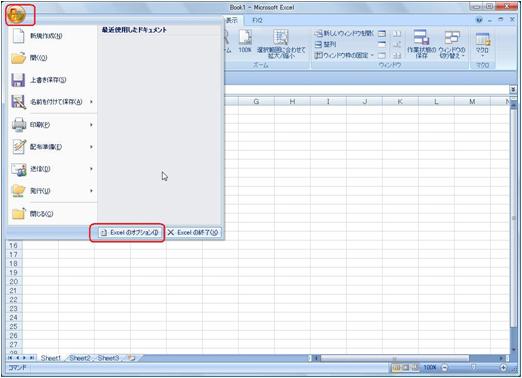
Task: Click the Save floppy disk icon
Action: (x=18, y=80)
